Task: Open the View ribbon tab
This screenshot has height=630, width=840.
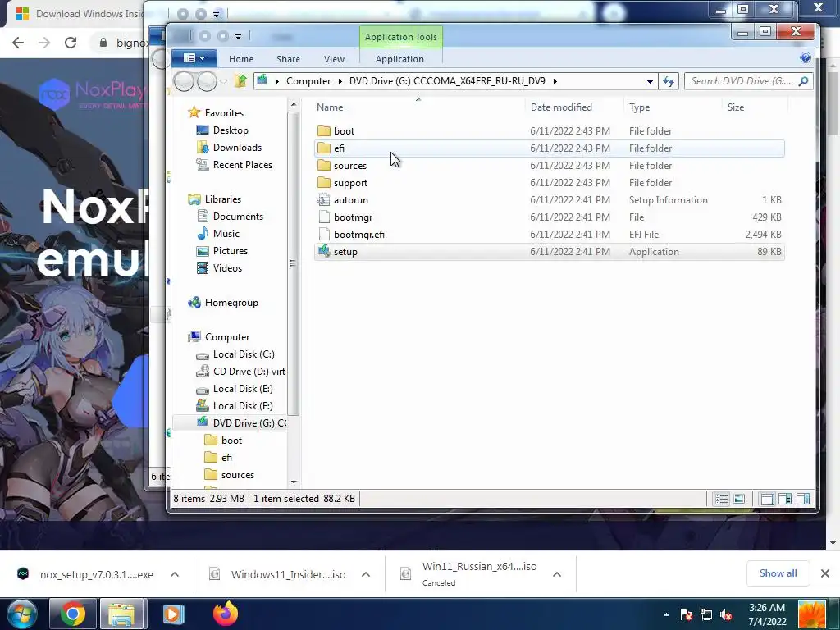Action: tap(335, 59)
